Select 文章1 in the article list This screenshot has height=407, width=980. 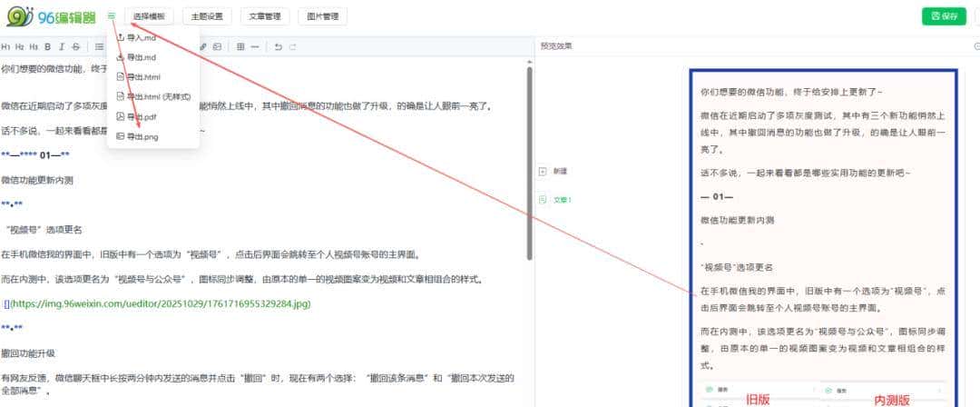[555, 200]
